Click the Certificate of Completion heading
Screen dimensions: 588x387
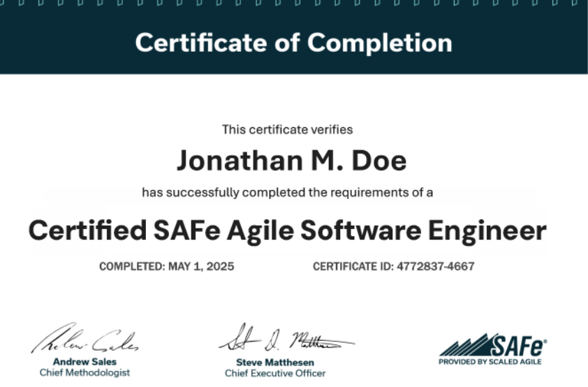tap(293, 43)
